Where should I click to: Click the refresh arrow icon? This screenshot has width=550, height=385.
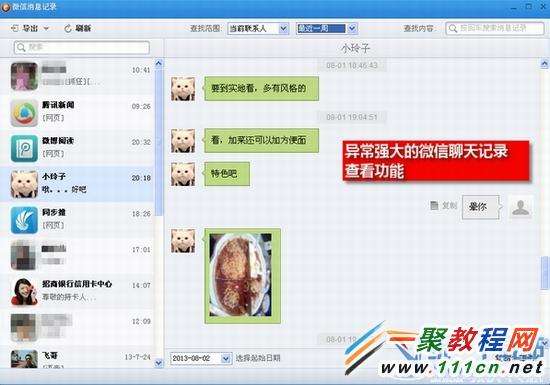68,28
